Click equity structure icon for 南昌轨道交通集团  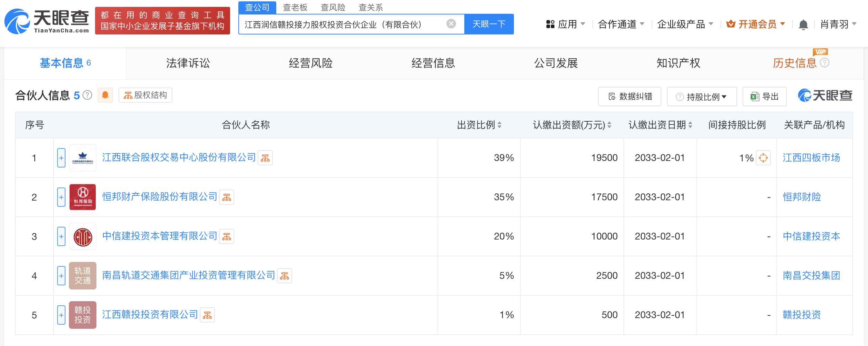point(285,276)
